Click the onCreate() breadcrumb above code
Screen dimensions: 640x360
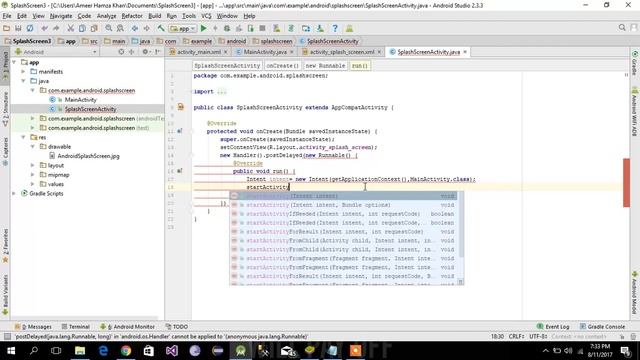(x=282, y=66)
